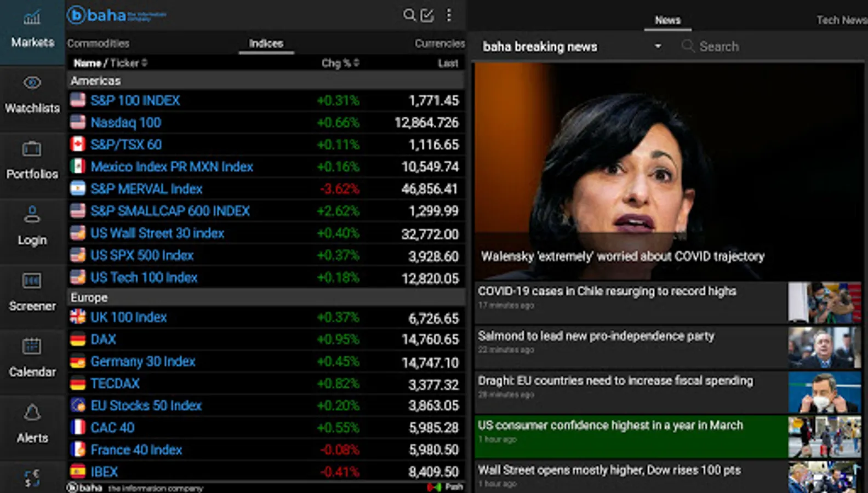Image resolution: width=868 pixels, height=493 pixels.
Task: Click the +0.95% change for DAX
Action: pyautogui.click(x=338, y=340)
